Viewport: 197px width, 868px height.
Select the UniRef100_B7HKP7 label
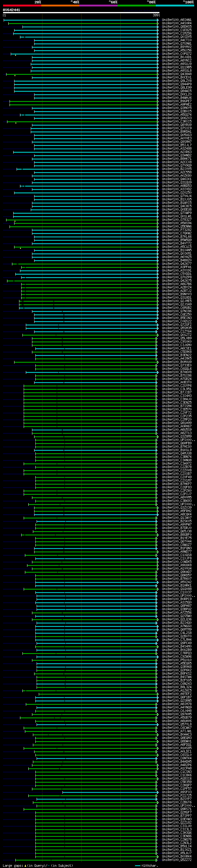point(176,484)
